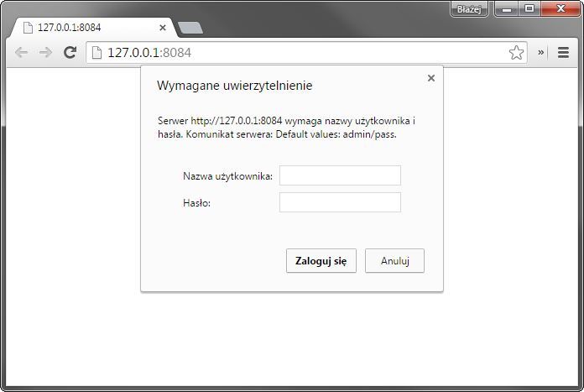Click the Anuluj button

(394, 260)
